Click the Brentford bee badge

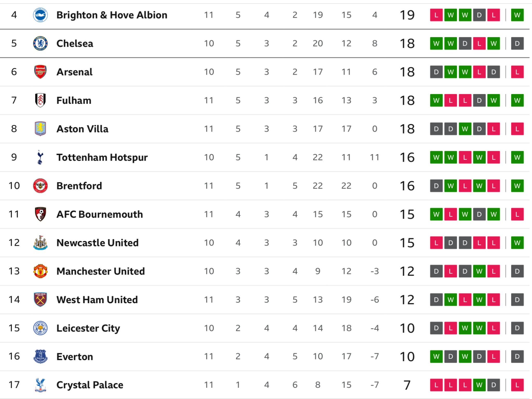tap(40, 186)
